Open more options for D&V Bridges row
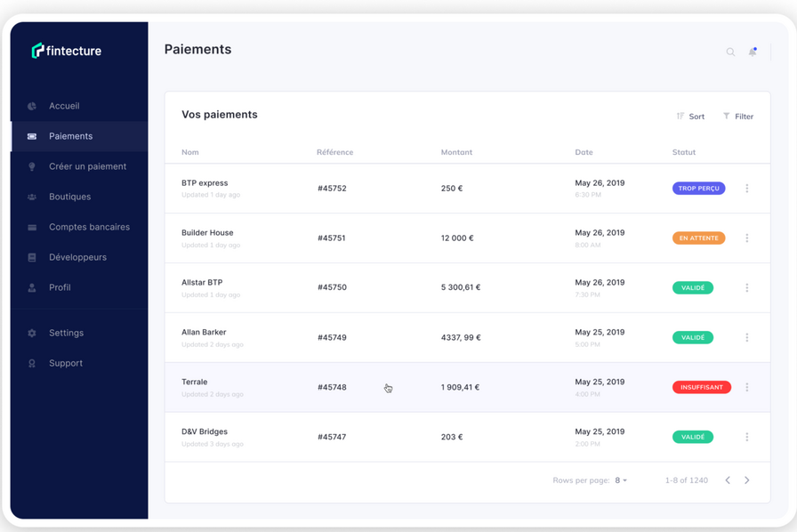797x532 pixels. pyautogui.click(x=746, y=437)
